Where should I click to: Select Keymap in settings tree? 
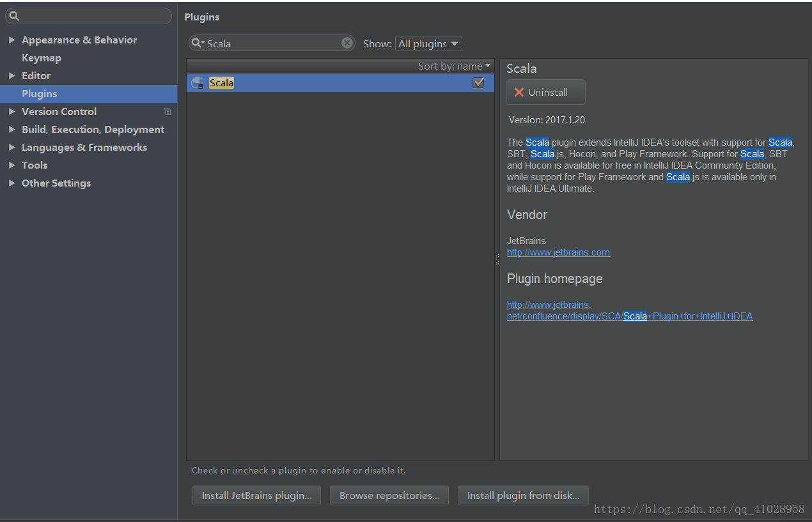point(42,58)
